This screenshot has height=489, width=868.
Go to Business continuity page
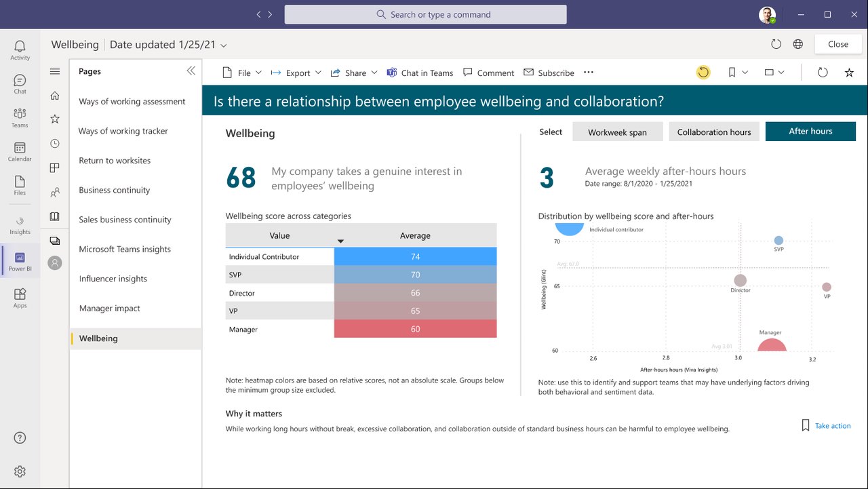(x=114, y=190)
